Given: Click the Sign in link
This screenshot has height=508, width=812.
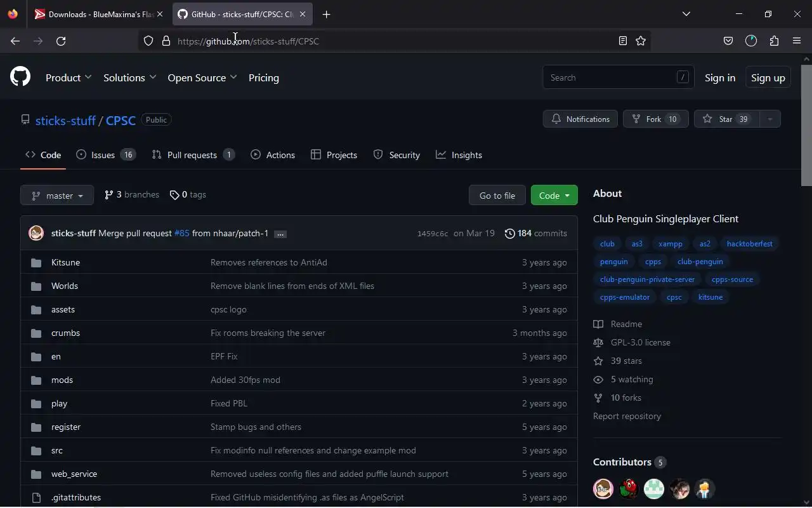Looking at the screenshot, I should [720, 77].
